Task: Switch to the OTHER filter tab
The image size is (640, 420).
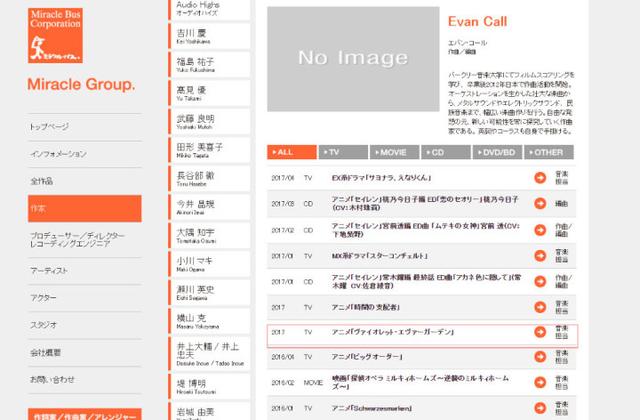Action: [549, 152]
